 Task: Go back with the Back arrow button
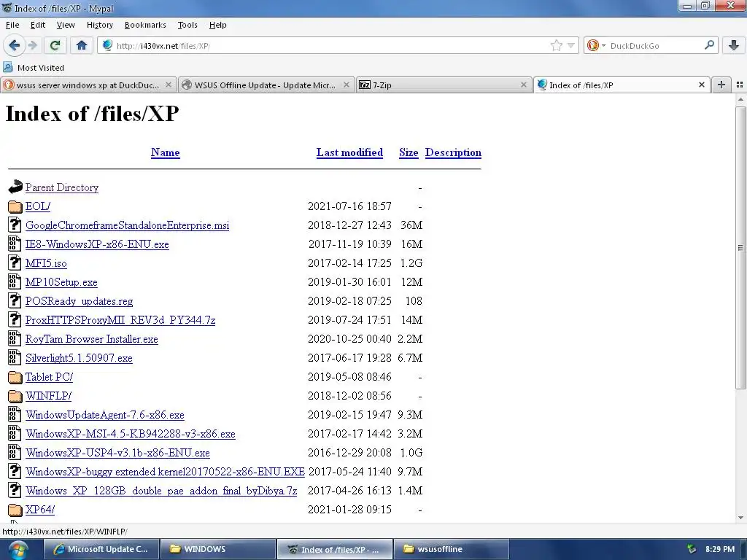(x=14, y=45)
